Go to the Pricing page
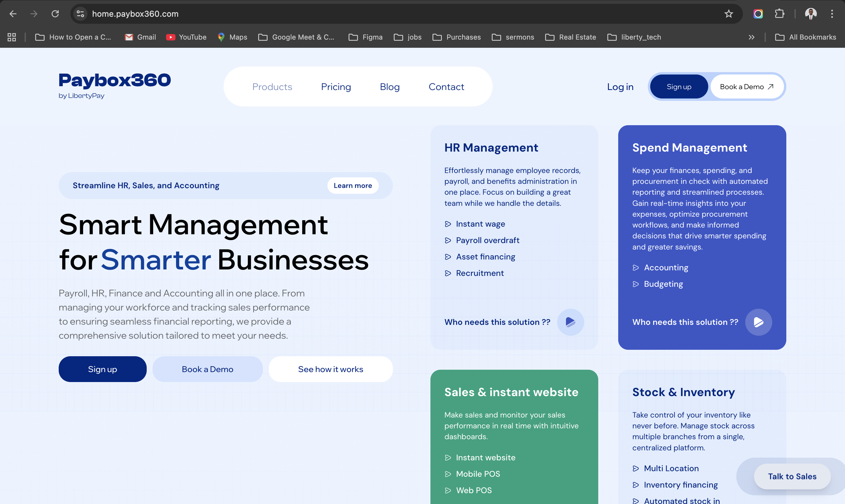The width and height of the screenshot is (845, 504). (x=336, y=86)
